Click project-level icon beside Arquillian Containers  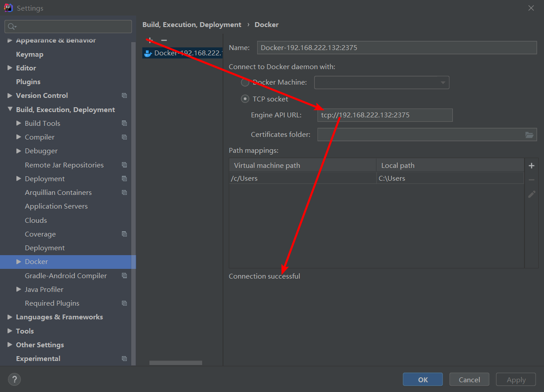[x=124, y=193]
